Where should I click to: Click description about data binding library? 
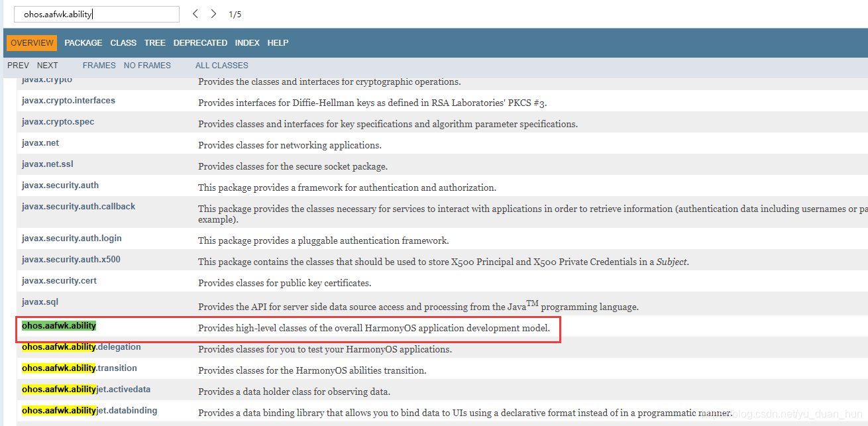465,413
